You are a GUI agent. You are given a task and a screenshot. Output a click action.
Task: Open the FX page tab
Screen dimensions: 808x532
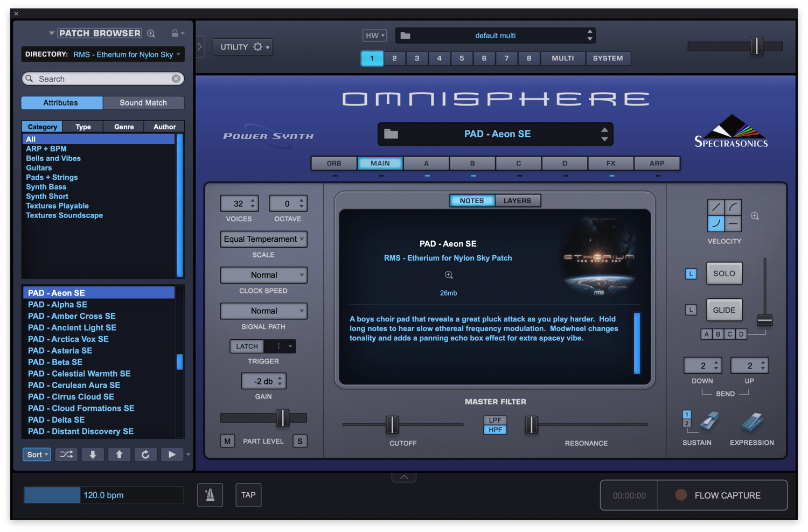(611, 163)
